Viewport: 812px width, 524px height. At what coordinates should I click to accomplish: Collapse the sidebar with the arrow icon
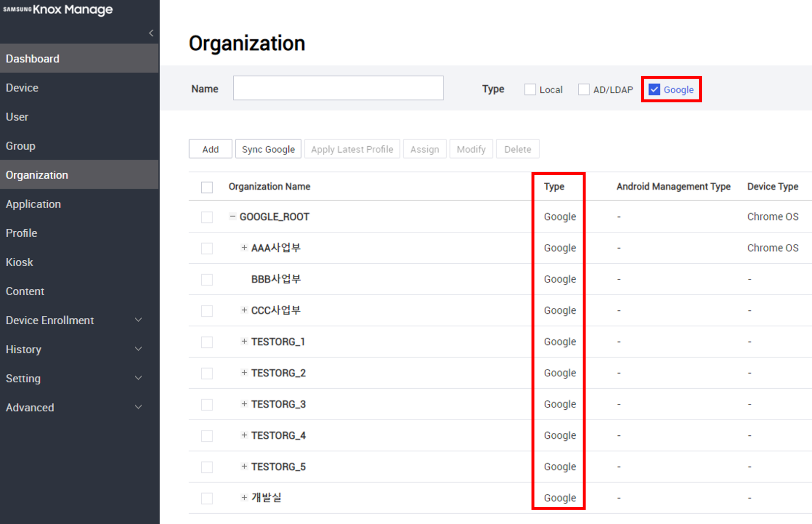pos(151,33)
